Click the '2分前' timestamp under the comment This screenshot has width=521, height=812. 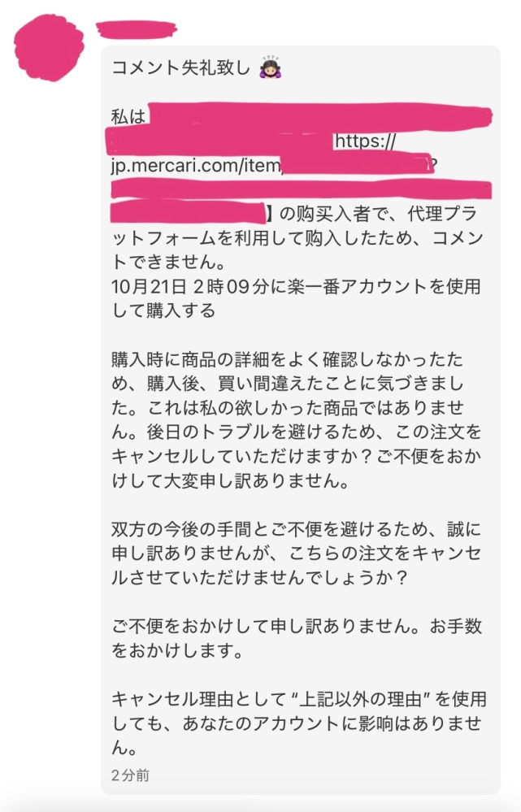tap(130, 775)
